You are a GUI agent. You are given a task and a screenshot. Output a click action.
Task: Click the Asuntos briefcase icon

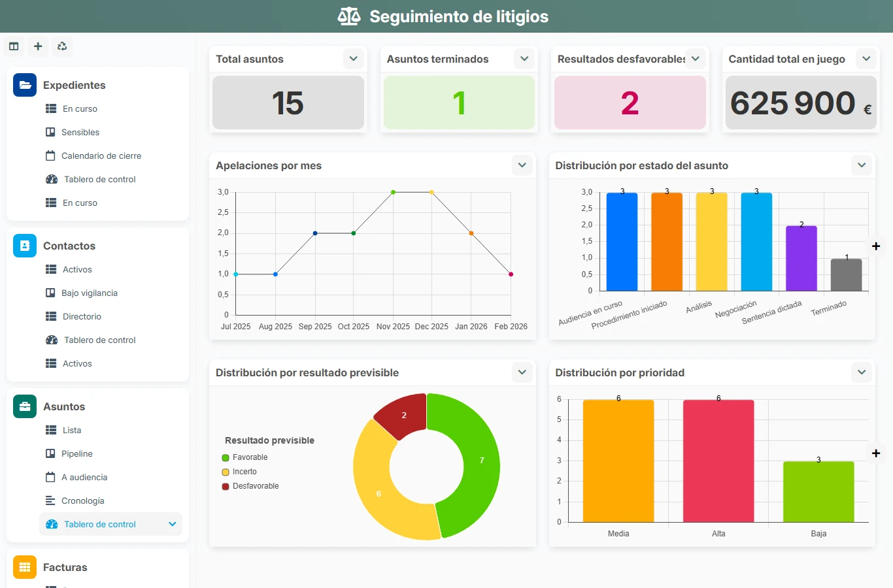click(x=25, y=406)
